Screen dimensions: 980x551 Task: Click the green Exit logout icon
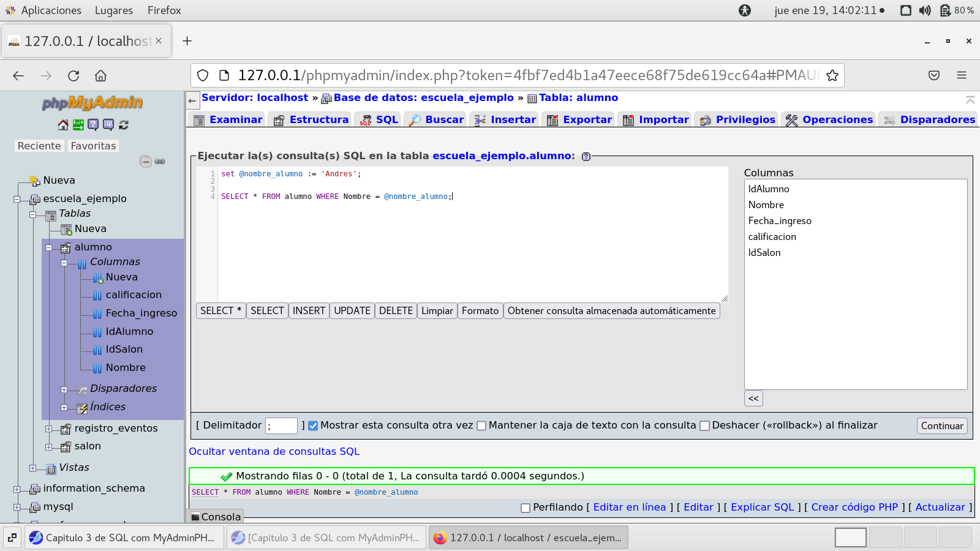(x=78, y=125)
